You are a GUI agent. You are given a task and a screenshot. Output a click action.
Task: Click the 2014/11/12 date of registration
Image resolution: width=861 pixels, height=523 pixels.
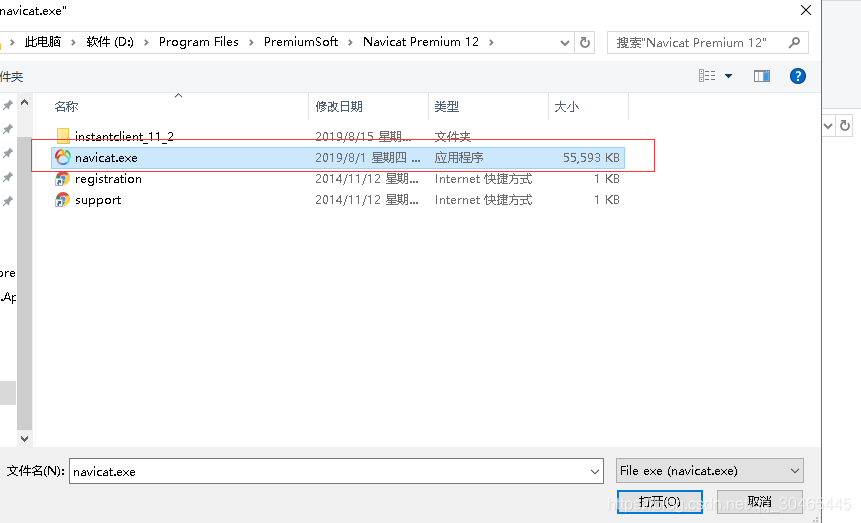point(366,179)
